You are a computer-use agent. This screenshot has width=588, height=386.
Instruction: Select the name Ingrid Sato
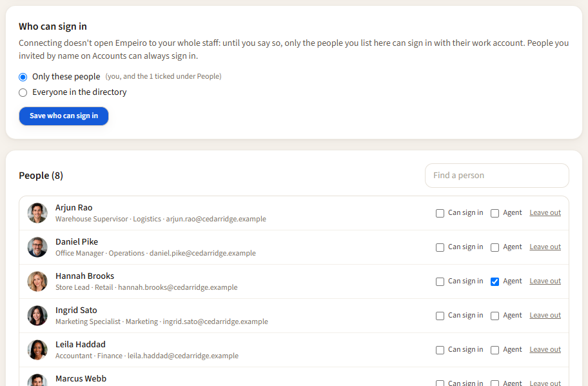pos(77,310)
